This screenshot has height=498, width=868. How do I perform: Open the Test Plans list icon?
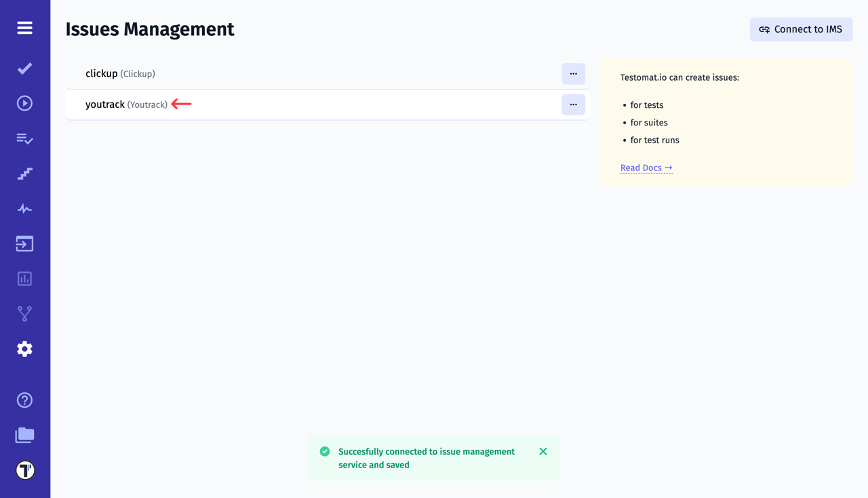click(24, 138)
